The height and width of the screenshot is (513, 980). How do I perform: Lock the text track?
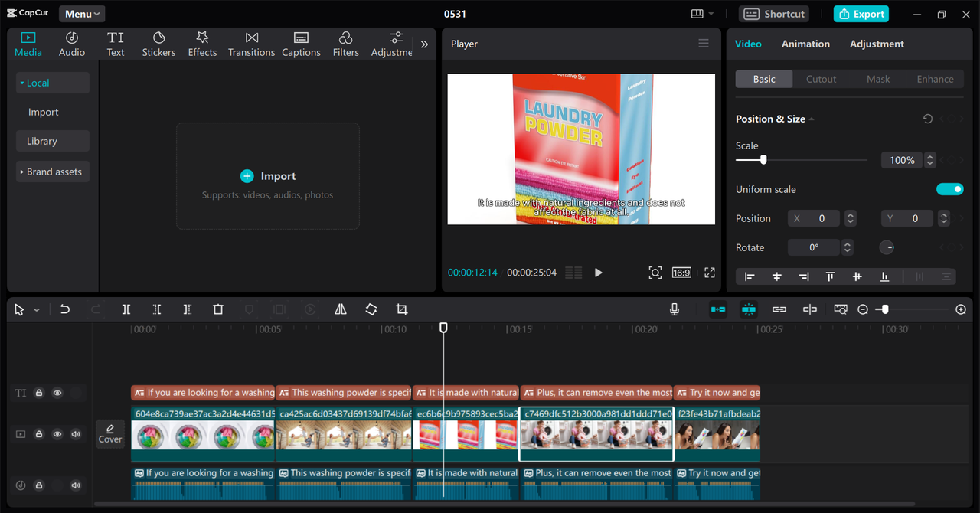(x=39, y=393)
